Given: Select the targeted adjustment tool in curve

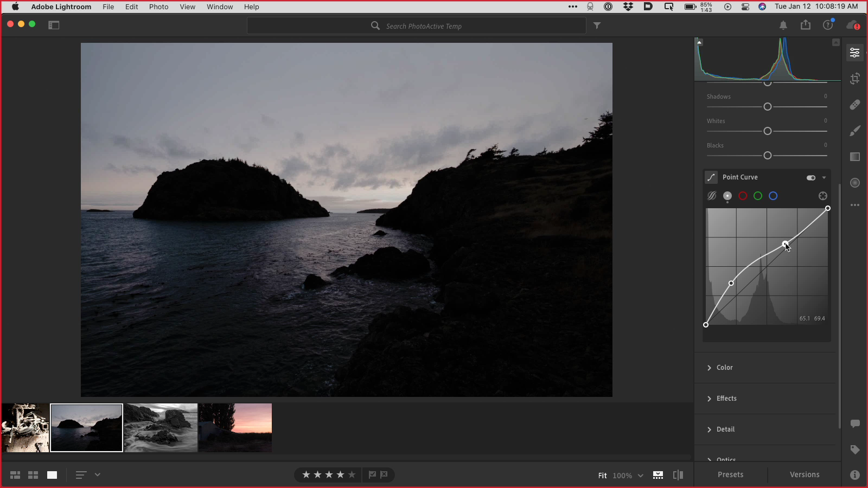Looking at the screenshot, I should (x=823, y=196).
